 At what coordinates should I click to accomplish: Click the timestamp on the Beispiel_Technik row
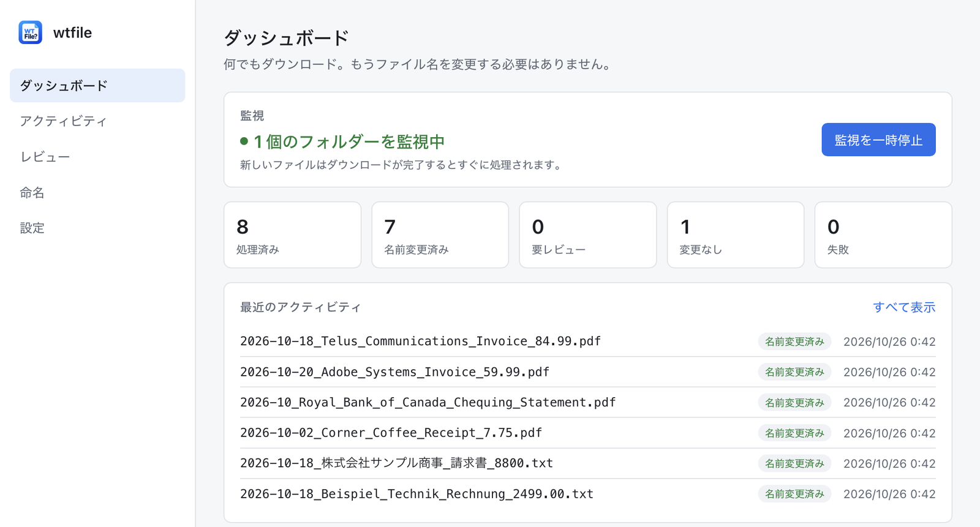point(889,494)
